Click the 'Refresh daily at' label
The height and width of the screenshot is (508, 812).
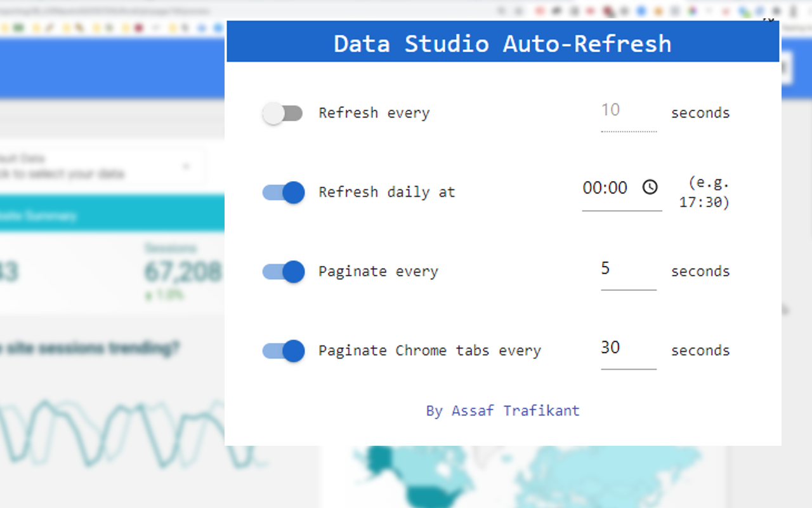tap(387, 192)
